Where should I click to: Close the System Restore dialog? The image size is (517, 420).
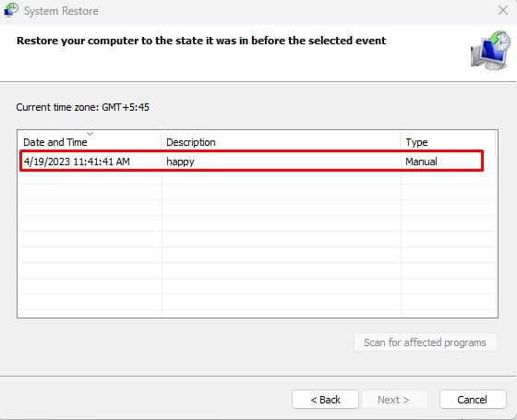coord(503,10)
